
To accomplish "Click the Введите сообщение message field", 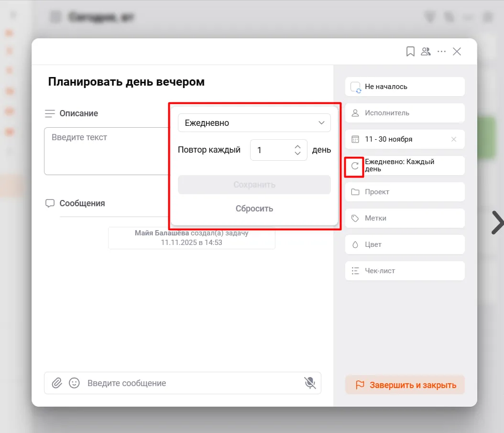I will [x=191, y=383].
